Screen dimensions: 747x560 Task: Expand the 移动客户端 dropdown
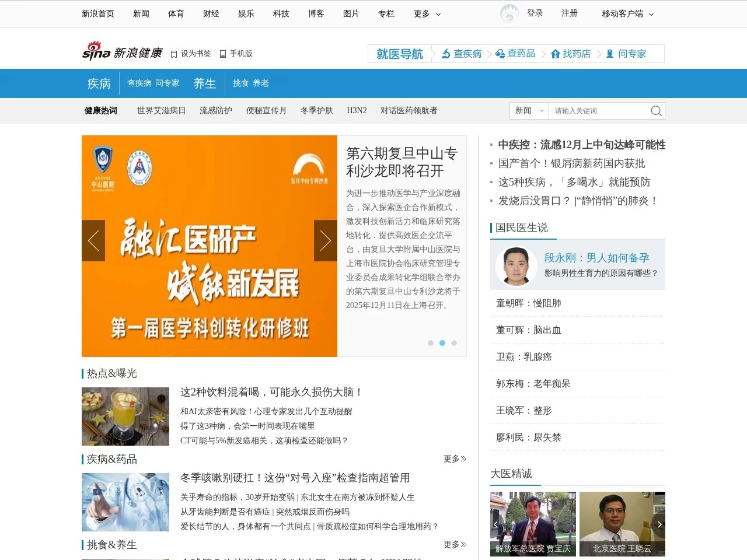click(x=627, y=13)
